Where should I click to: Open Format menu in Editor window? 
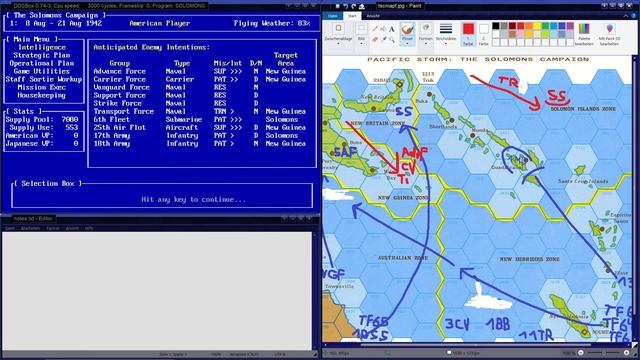click(53, 228)
